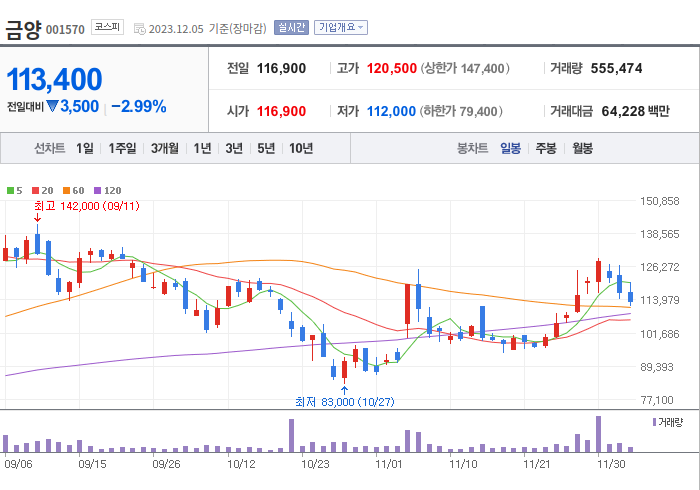Switch to 주봉 weekly candle chart
Viewport: 700px width, 490px height.
546,148
